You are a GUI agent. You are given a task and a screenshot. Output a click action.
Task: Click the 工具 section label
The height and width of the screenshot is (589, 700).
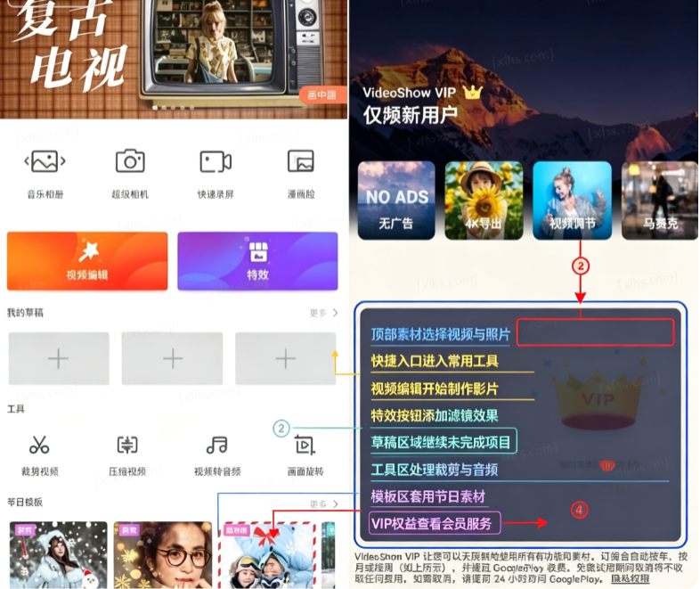pyautogui.click(x=16, y=409)
